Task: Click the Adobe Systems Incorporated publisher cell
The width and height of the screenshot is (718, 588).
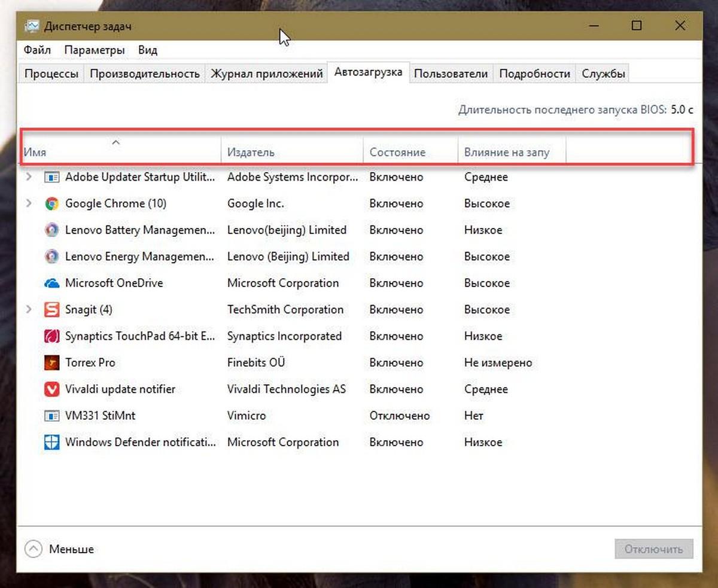Action: tap(293, 177)
